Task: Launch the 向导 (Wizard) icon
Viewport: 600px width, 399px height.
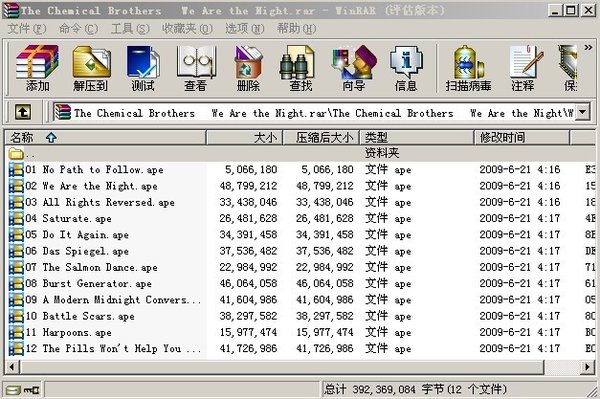Action: click(354, 68)
